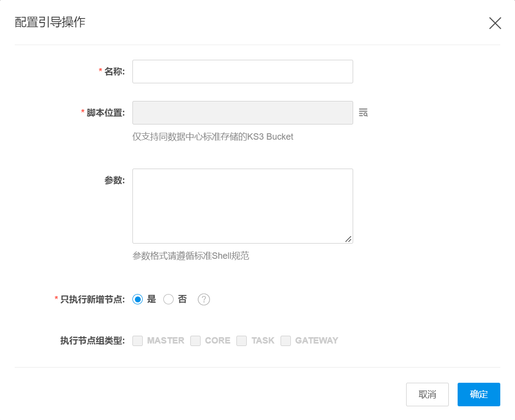The height and width of the screenshot is (420, 515).
Task: Click the 脚本位置 path field
Action: pos(242,113)
